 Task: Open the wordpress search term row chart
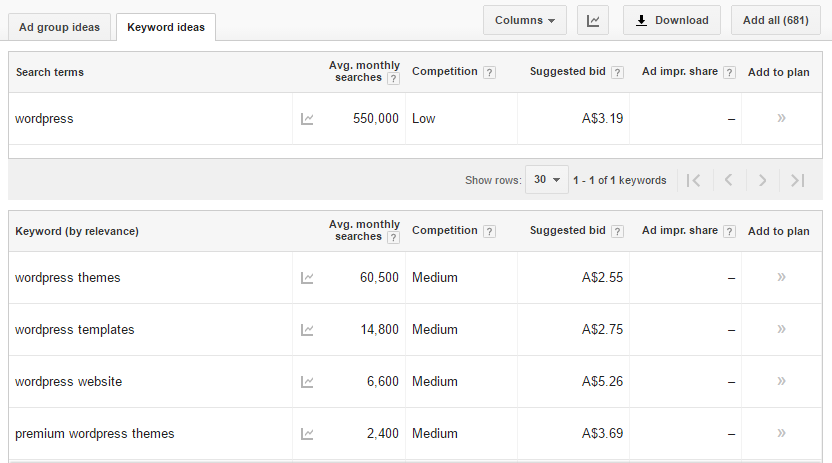click(x=307, y=119)
